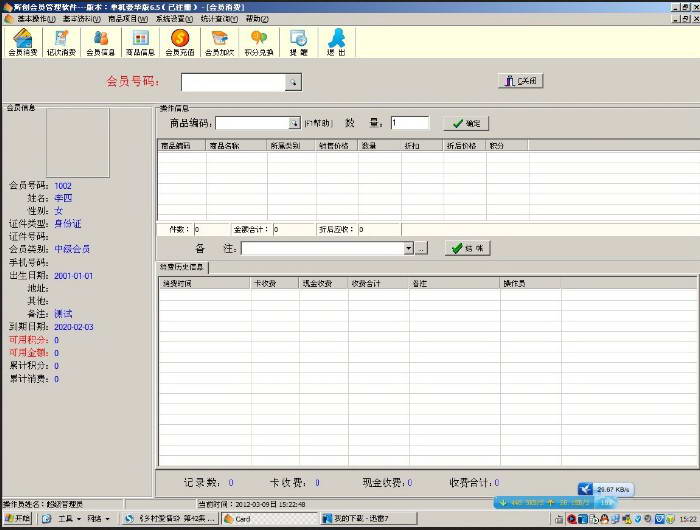Click the 折后应收 receivable field
The width and height of the screenshot is (700, 530).
pyautogui.click(x=379, y=230)
